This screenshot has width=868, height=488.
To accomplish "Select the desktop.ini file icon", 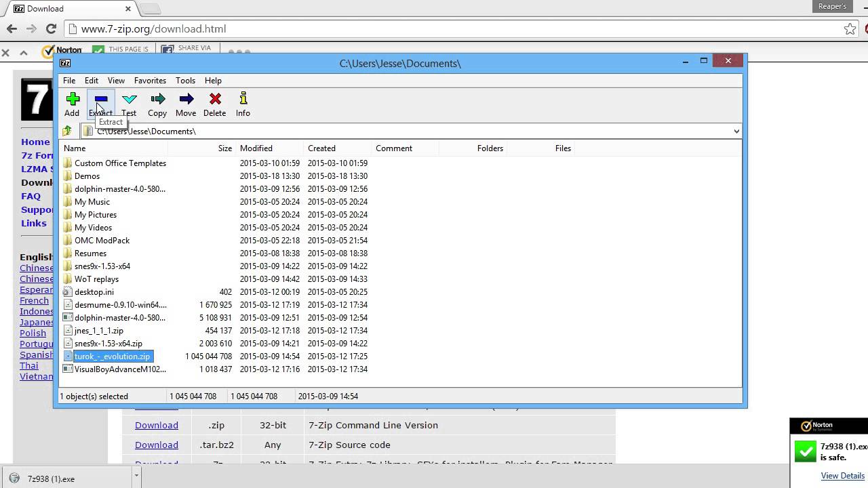I will 67,292.
